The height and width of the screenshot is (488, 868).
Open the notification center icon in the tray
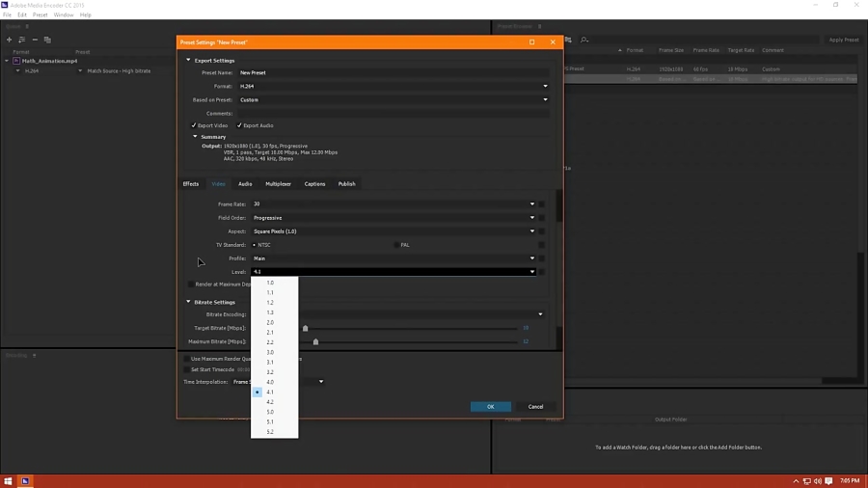click(828, 481)
